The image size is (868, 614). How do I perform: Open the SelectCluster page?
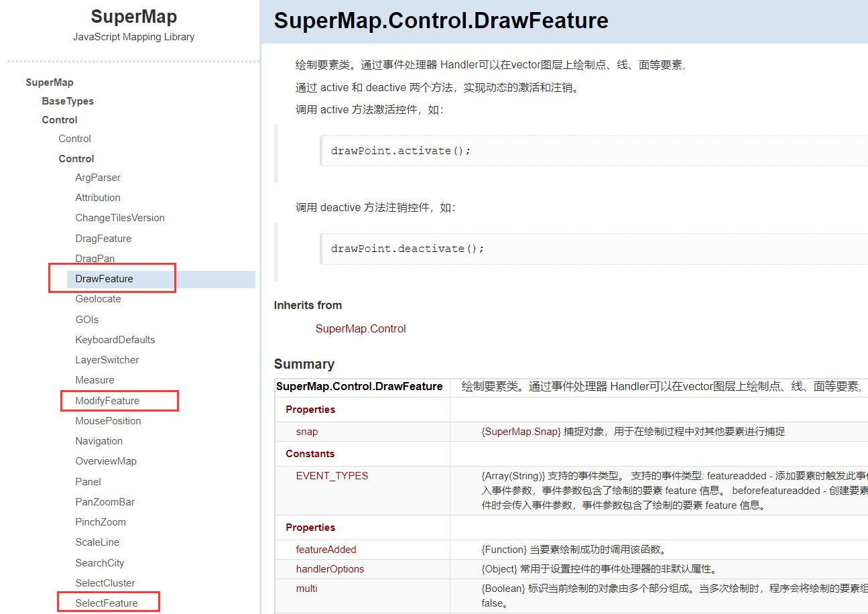[x=105, y=583]
